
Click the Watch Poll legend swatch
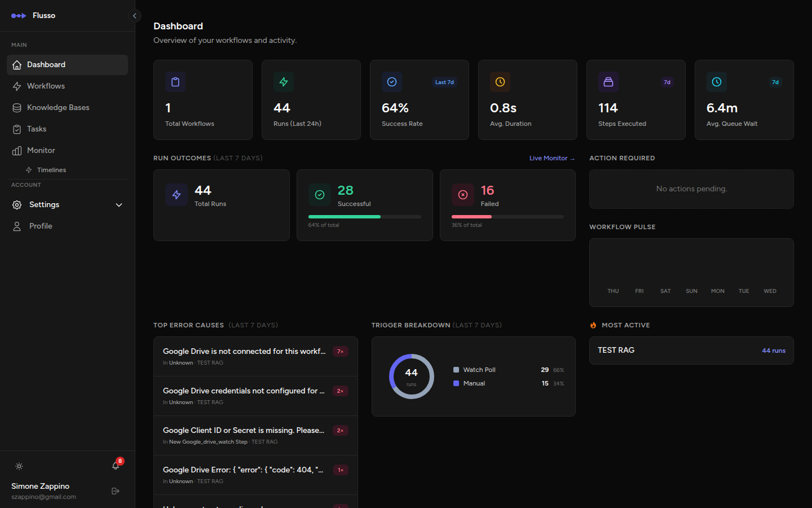pyautogui.click(x=456, y=370)
